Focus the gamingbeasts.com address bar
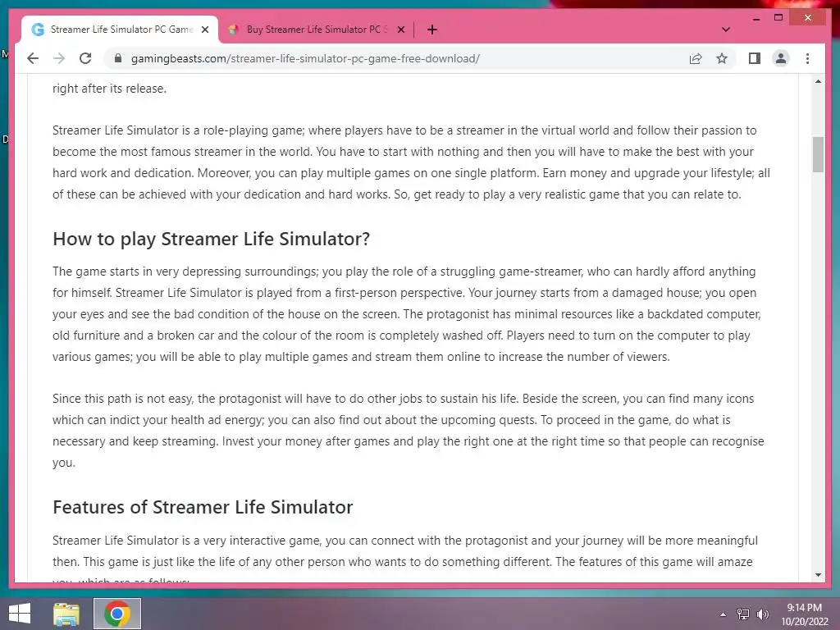The height and width of the screenshot is (630, 840). coord(305,58)
